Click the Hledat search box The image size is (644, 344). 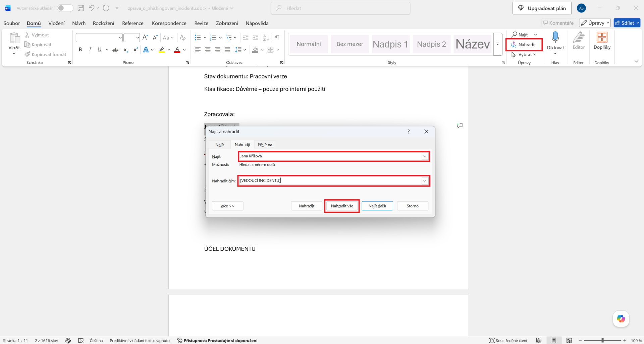(x=340, y=8)
